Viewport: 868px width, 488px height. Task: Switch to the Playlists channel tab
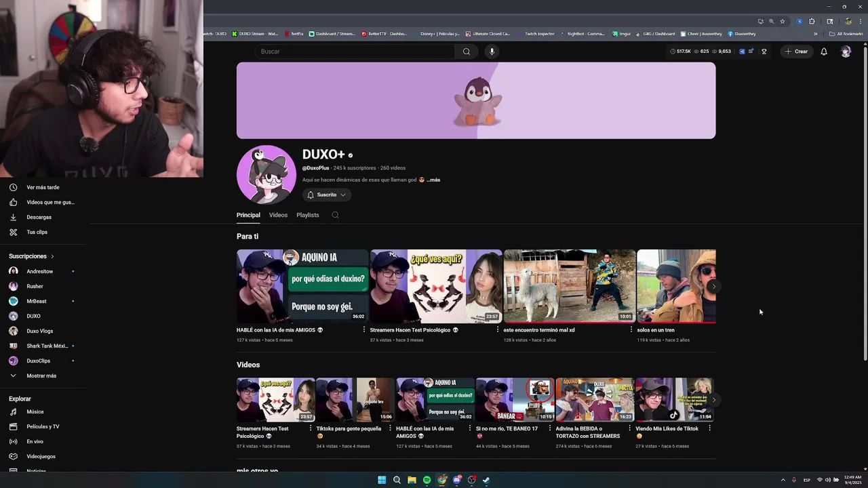(x=308, y=215)
